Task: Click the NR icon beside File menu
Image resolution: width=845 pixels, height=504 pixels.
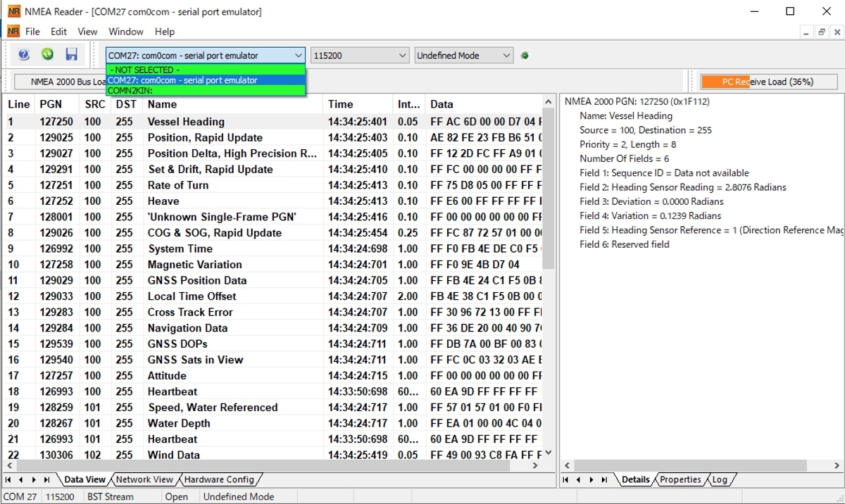Action: point(13,32)
